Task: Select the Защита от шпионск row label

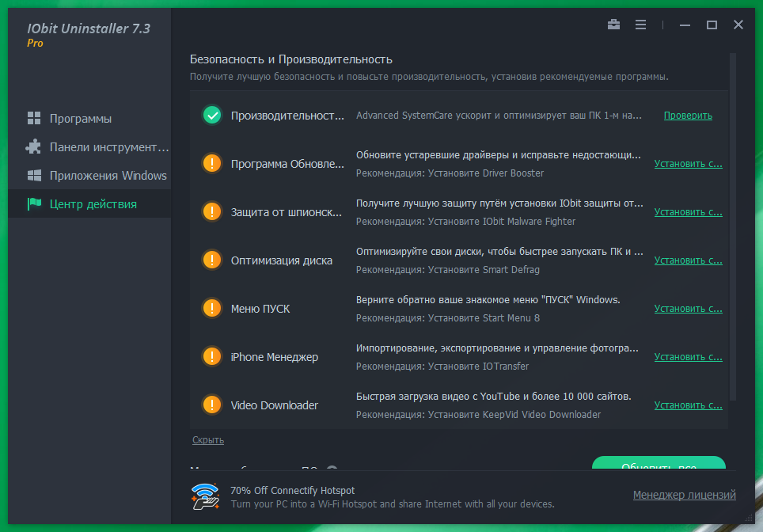Action: pos(287,212)
